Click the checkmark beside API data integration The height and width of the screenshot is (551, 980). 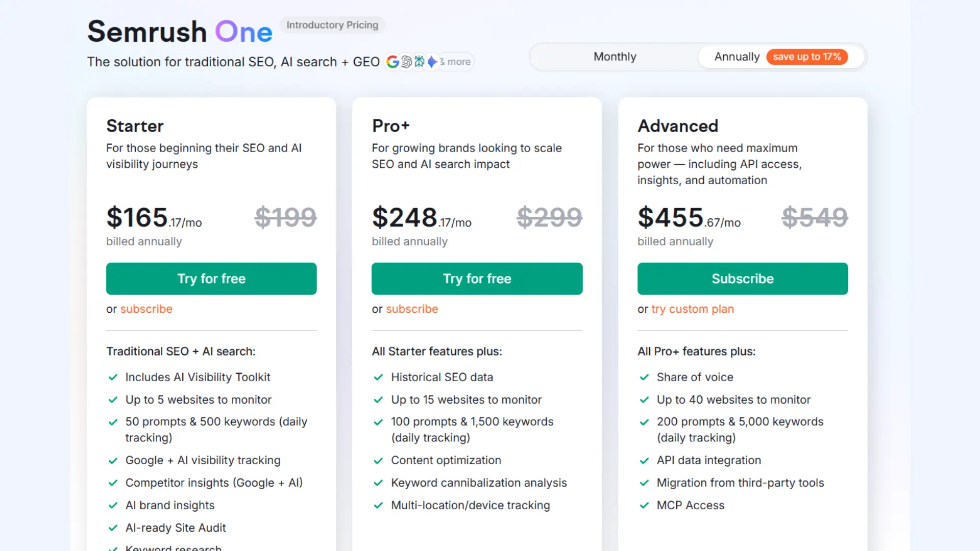click(644, 461)
